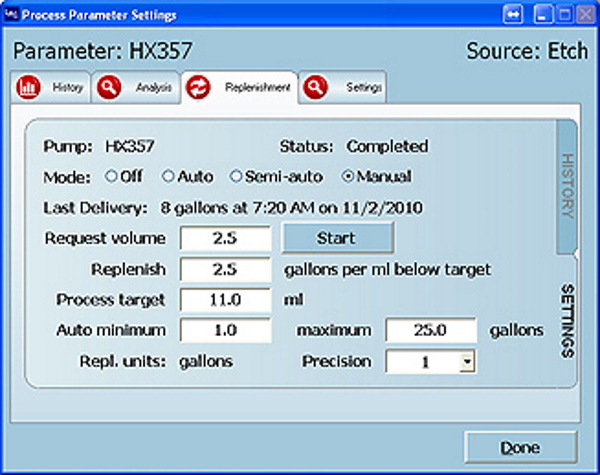The width and height of the screenshot is (600, 475).
Task: Switch to the History tab
Action: coord(51,87)
